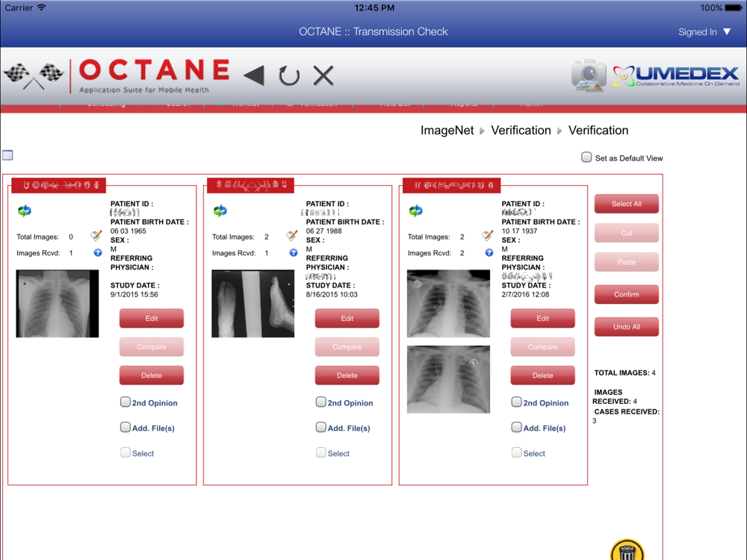
Task: Click Compare for the 9/1/2015 study
Action: (152, 346)
